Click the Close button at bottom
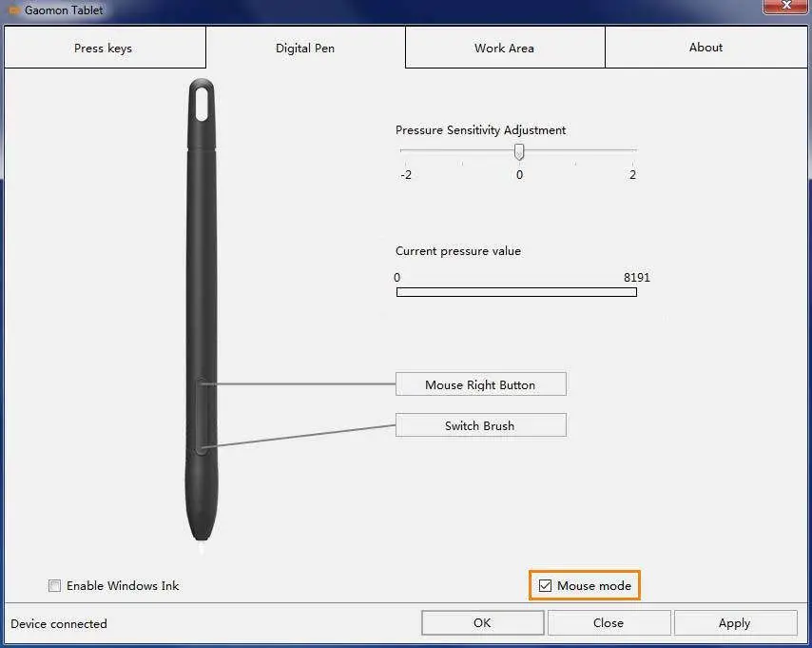The width and height of the screenshot is (812, 648). pyautogui.click(x=609, y=622)
